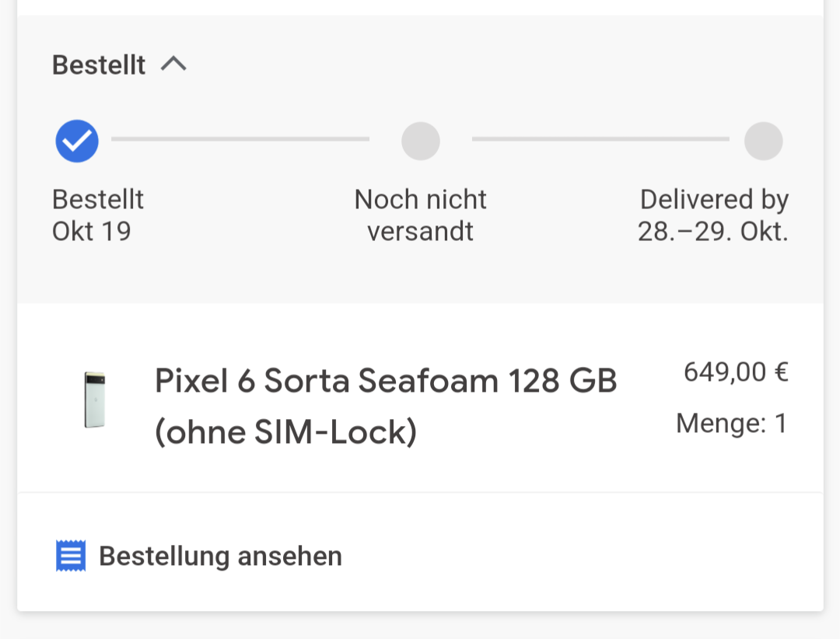The image size is (840, 639).
Task: Collapse the Bestellt section using the chevron
Action: (173, 65)
